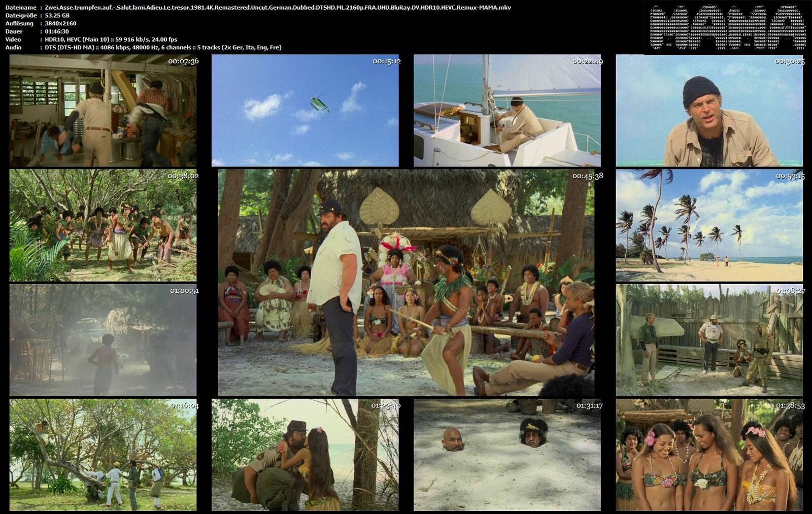The width and height of the screenshot is (812, 514).
Task: Click the timestamp 00:45:38
Action: 588,176
